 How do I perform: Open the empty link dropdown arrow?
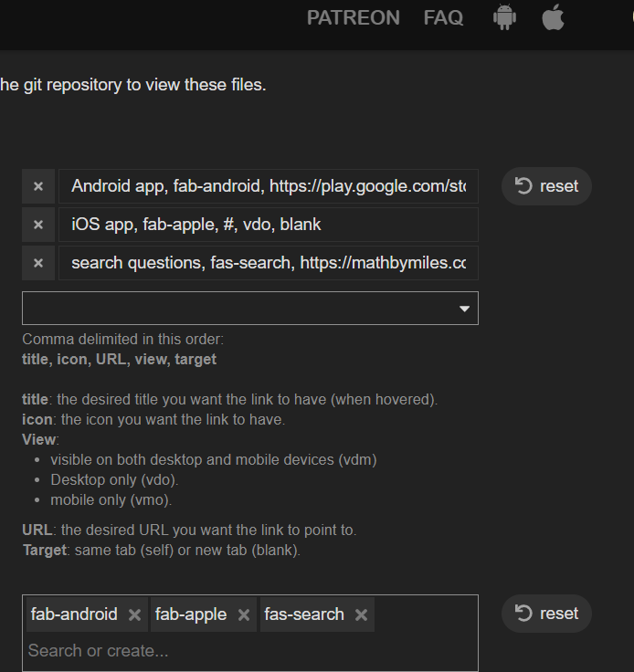click(x=464, y=309)
